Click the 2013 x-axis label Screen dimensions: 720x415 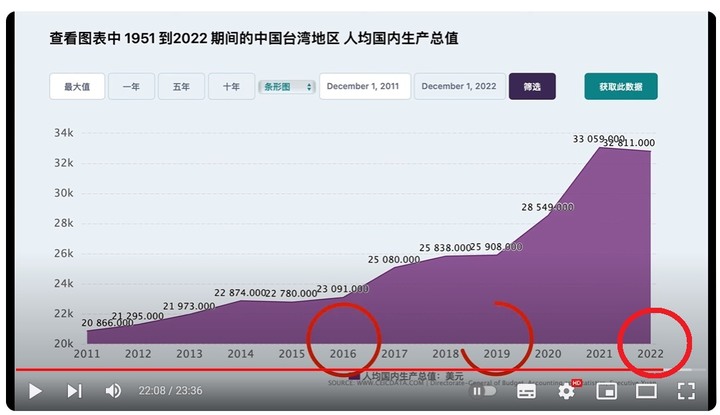pyautogui.click(x=189, y=353)
